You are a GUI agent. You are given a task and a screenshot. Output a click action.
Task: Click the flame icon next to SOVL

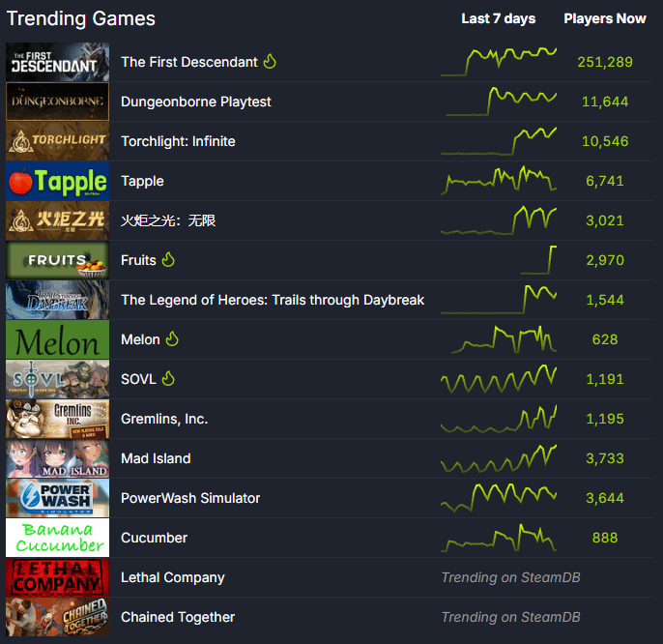click(168, 379)
